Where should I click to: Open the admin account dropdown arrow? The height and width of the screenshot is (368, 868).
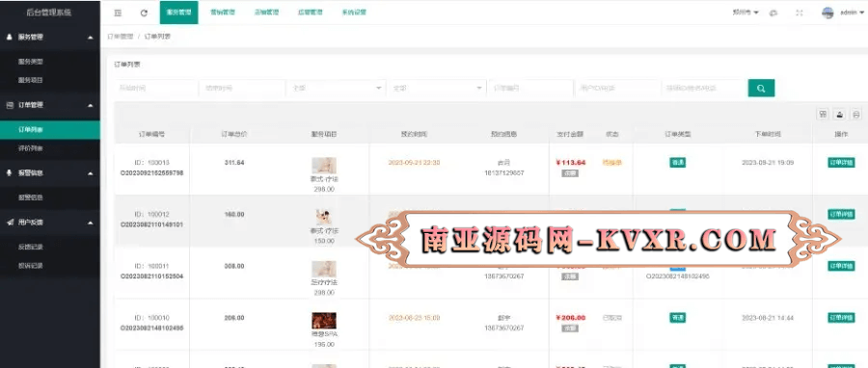(861, 13)
